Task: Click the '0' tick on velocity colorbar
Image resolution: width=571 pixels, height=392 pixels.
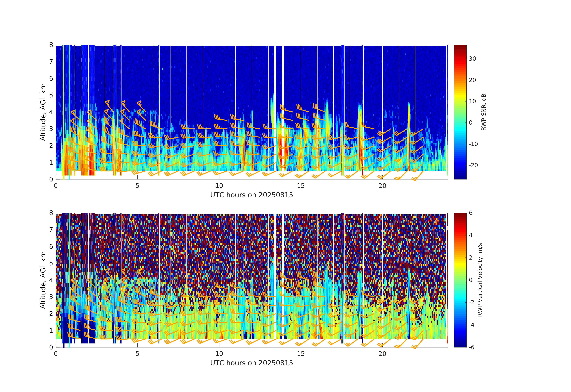Action: click(x=471, y=280)
